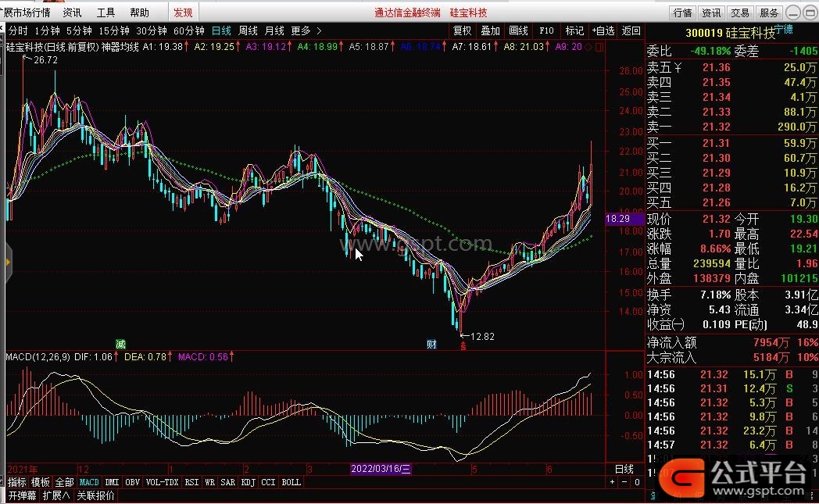Open the 市场行情 menu

tap(27, 13)
